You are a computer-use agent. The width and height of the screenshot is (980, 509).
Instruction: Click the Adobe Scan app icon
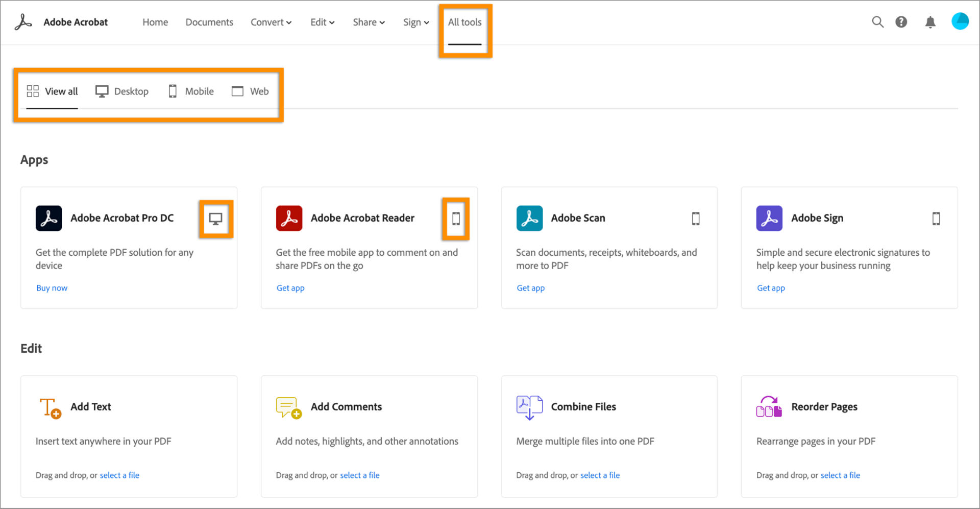[529, 218]
